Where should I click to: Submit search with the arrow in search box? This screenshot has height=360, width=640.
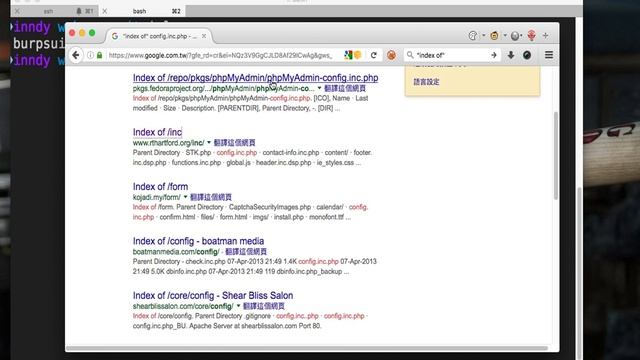[493, 55]
